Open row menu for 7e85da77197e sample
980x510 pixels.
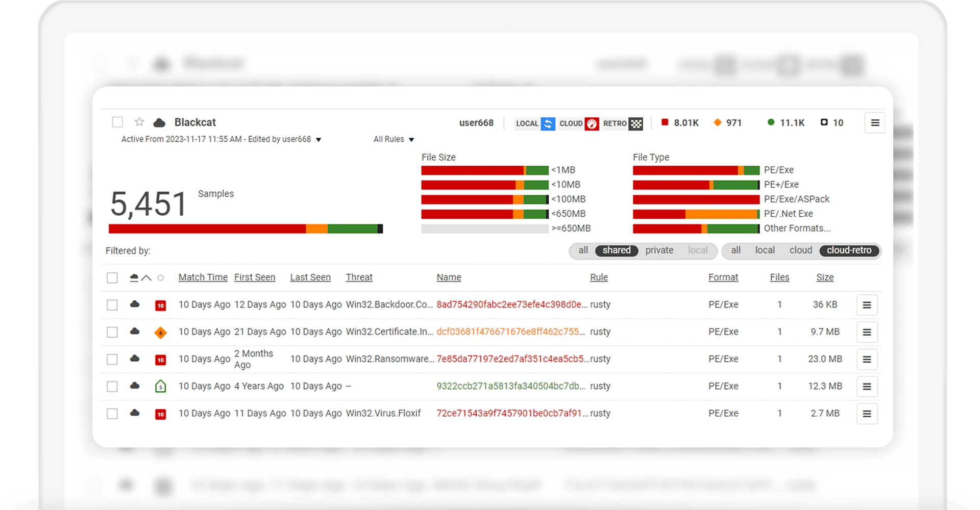[867, 359]
